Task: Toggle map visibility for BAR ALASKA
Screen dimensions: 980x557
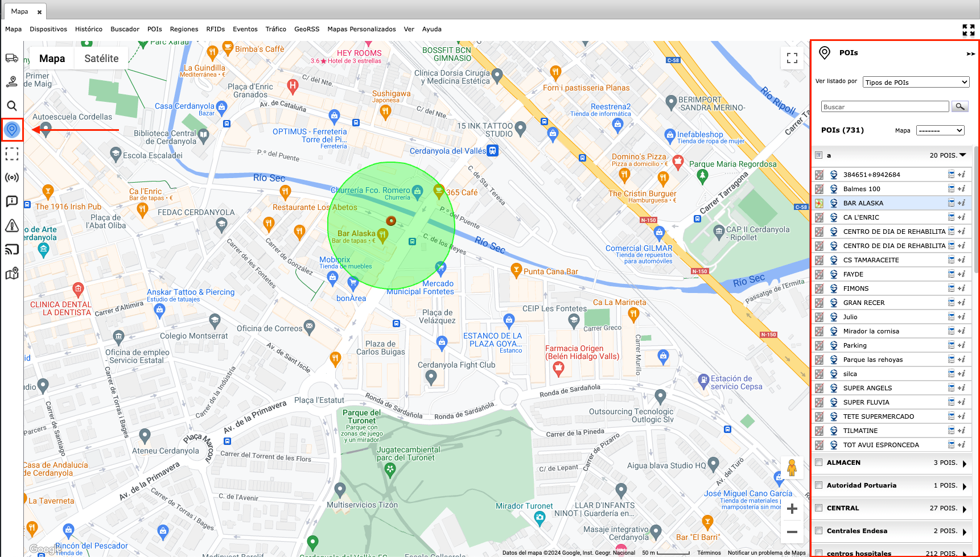Action: [819, 203]
